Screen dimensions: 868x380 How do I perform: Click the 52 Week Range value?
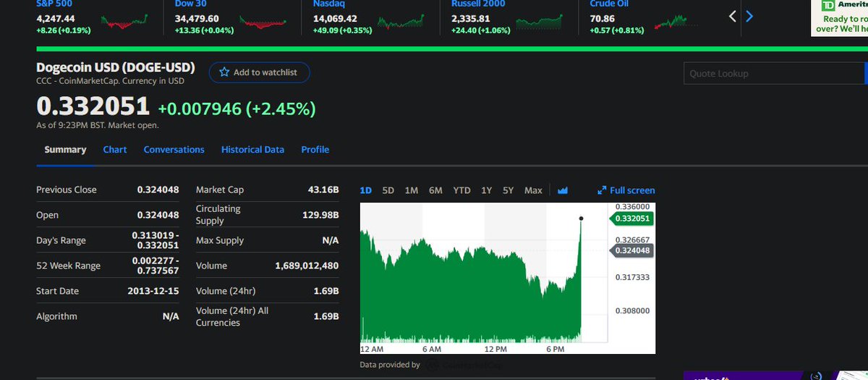point(156,266)
